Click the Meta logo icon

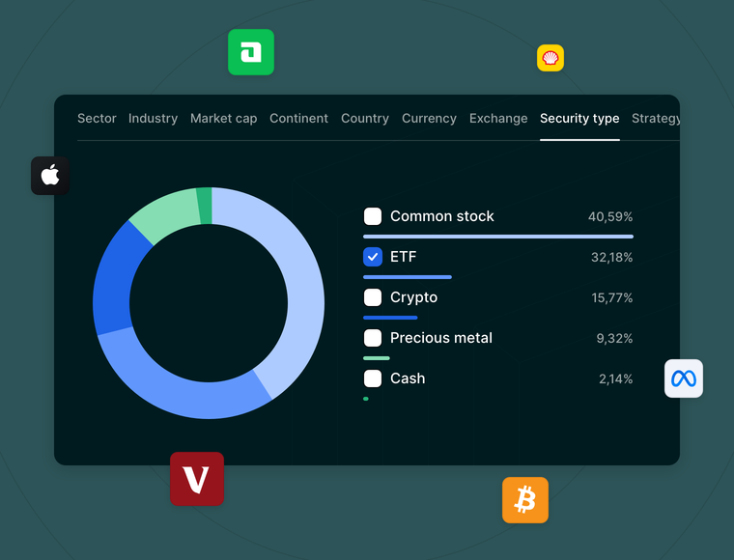point(684,378)
